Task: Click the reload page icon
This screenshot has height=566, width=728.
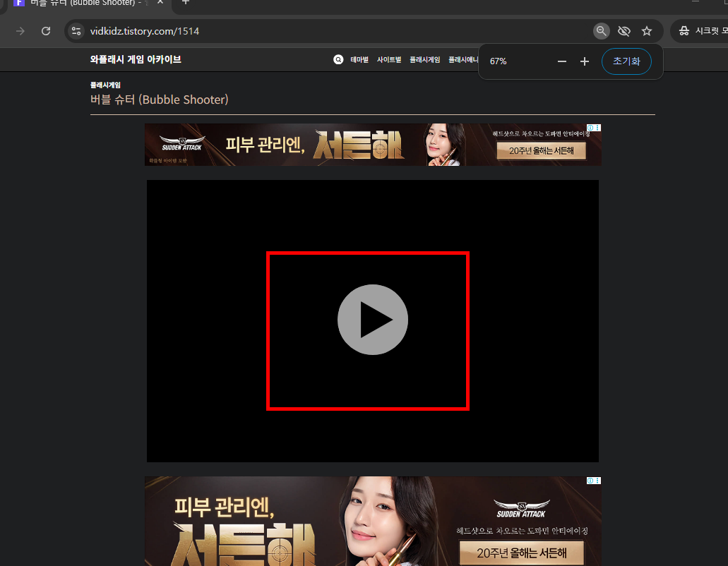Action: (46, 30)
